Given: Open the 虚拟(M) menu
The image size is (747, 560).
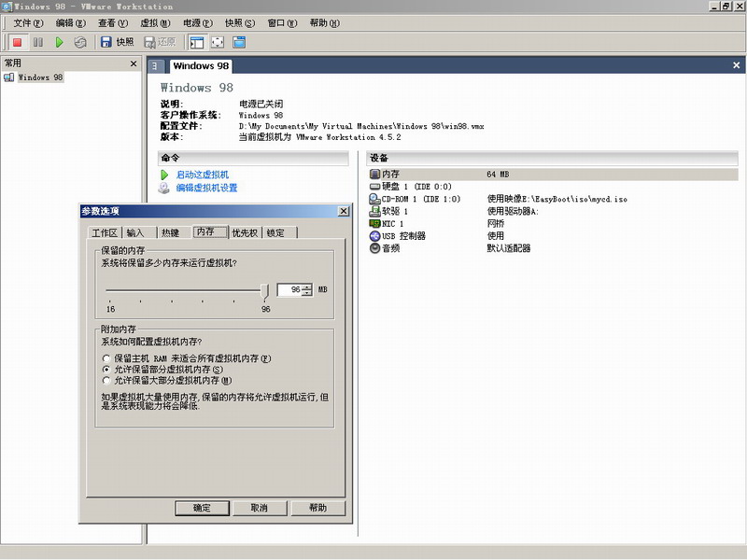Looking at the screenshot, I should tap(155, 22).
